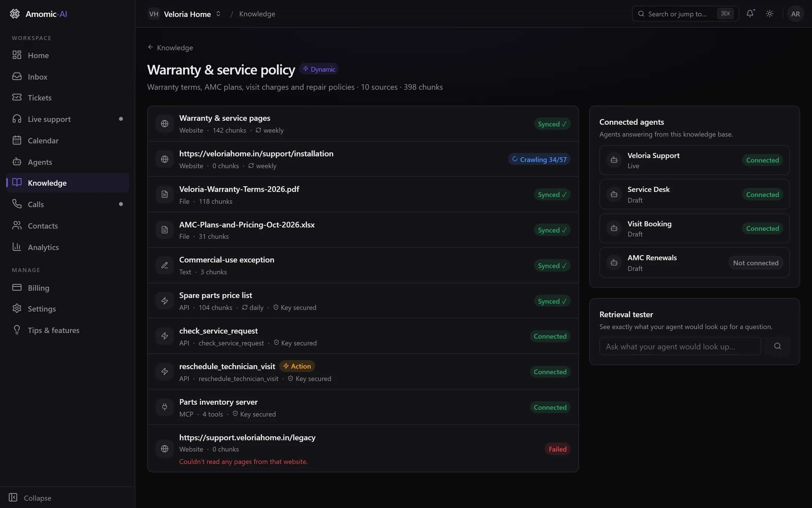
Task: Go back via Knowledge arrow link
Action: pos(170,47)
